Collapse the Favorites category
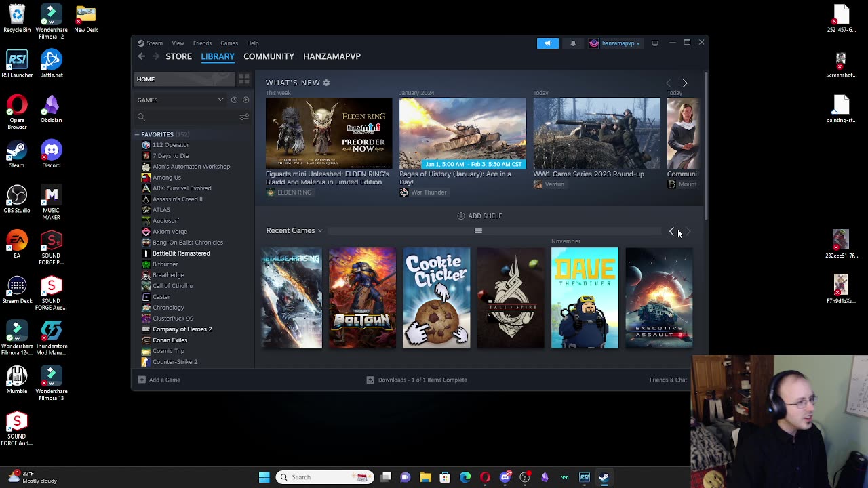This screenshot has width=868, height=488. point(137,134)
